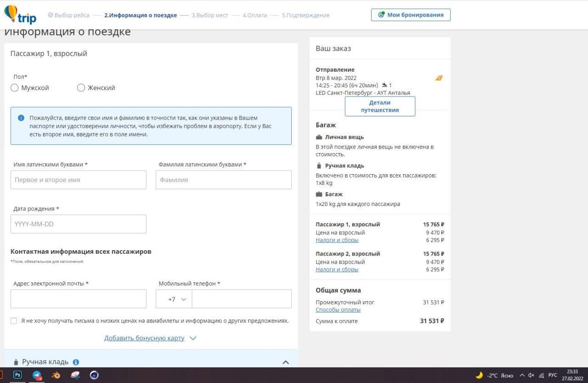The image size is (588, 383).
Task: Click the Личная вещь bag icon
Action: pyautogui.click(x=319, y=137)
